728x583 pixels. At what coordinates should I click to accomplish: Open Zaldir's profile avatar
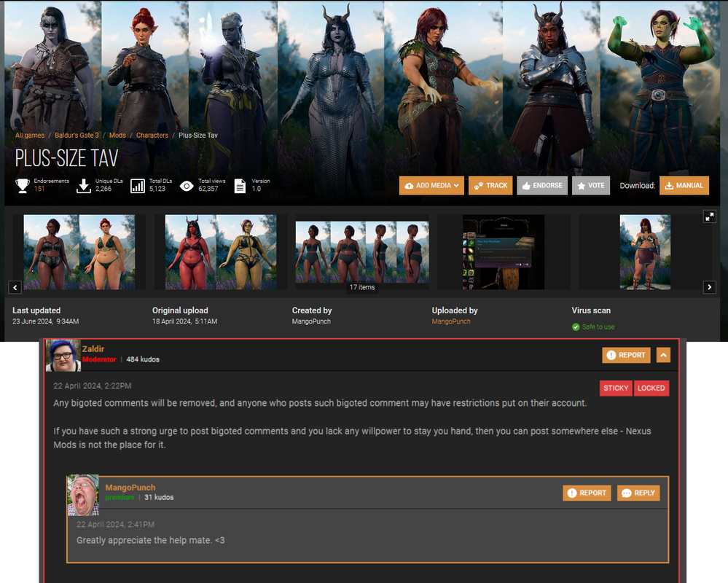tap(63, 356)
